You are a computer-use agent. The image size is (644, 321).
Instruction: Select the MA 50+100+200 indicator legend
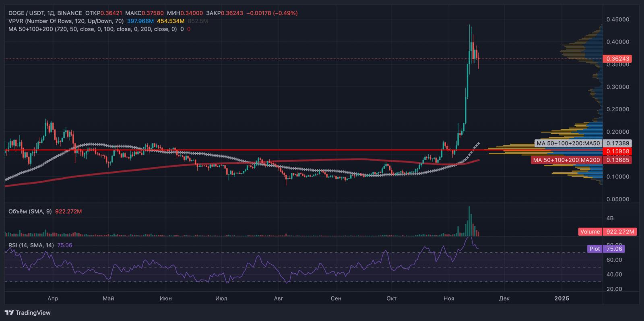point(93,29)
